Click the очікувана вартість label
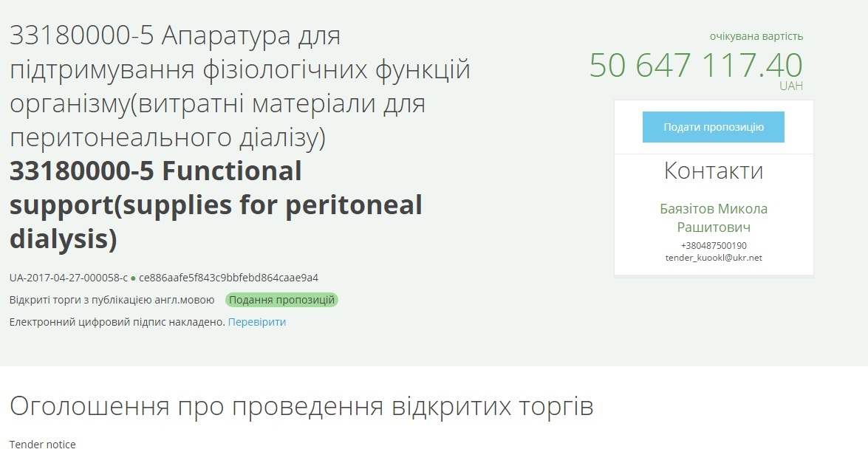Image resolution: width=868 pixels, height=449 pixels. tap(756, 36)
